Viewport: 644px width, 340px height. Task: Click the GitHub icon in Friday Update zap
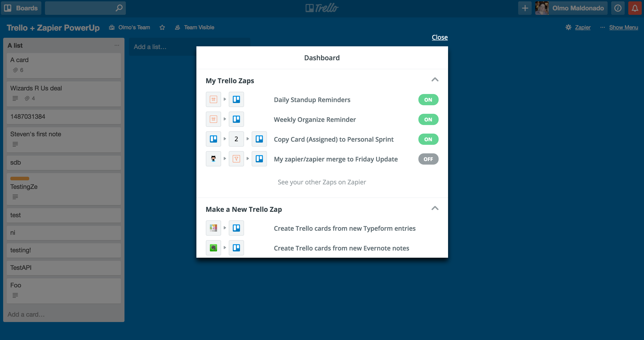point(213,159)
